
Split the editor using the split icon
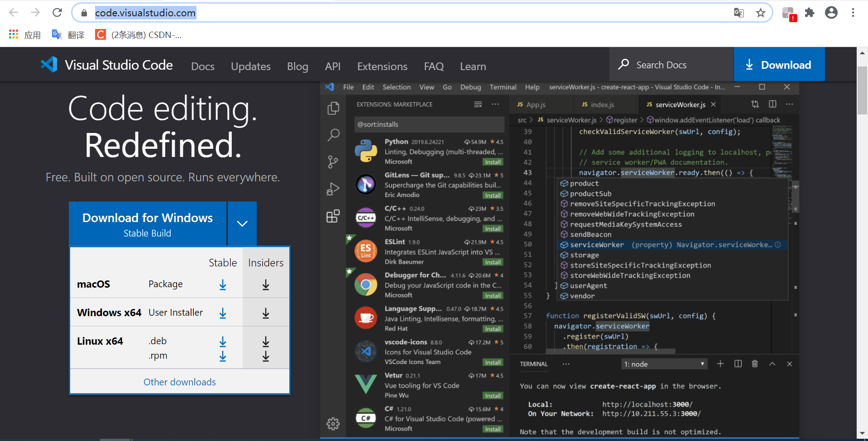click(x=772, y=104)
